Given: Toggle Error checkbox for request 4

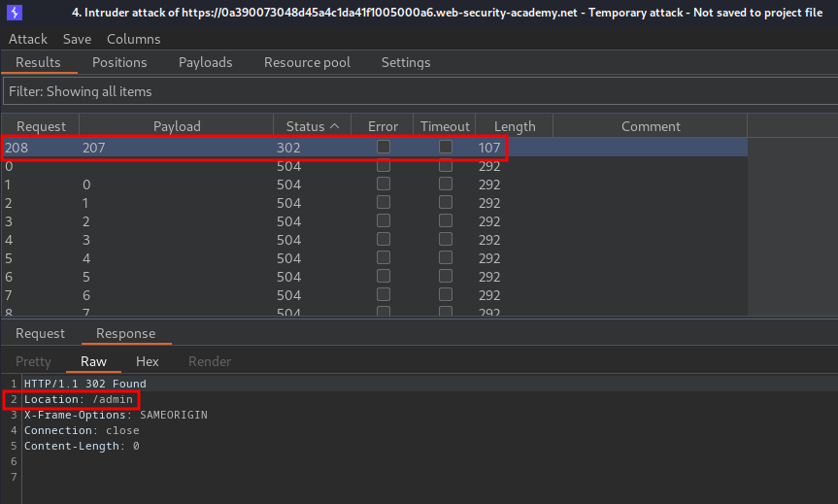Looking at the screenshot, I should (x=384, y=240).
